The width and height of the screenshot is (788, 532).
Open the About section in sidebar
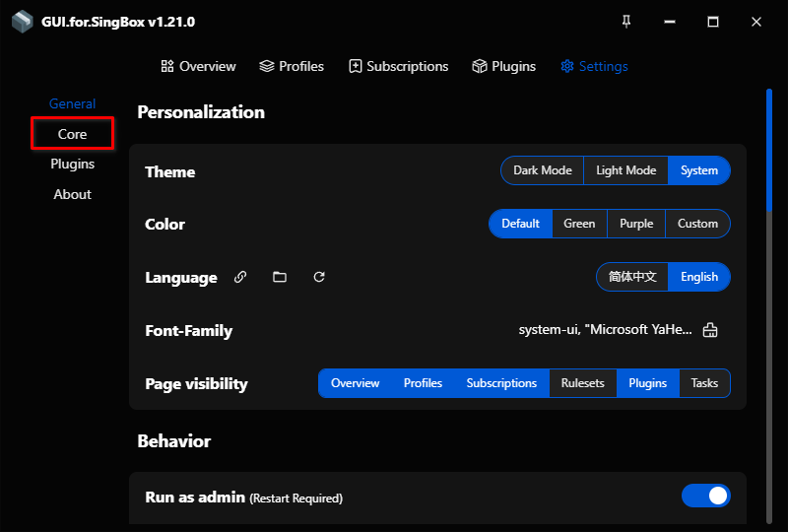tap(72, 194)
